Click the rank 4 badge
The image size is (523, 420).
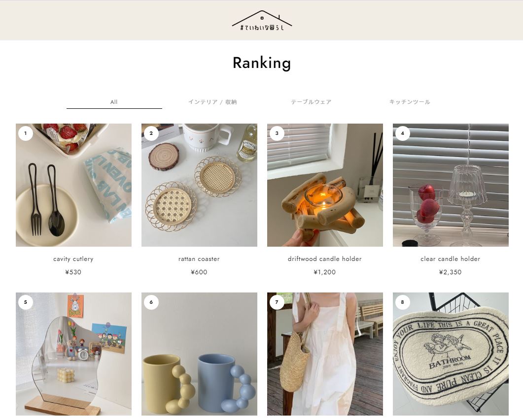403,133
